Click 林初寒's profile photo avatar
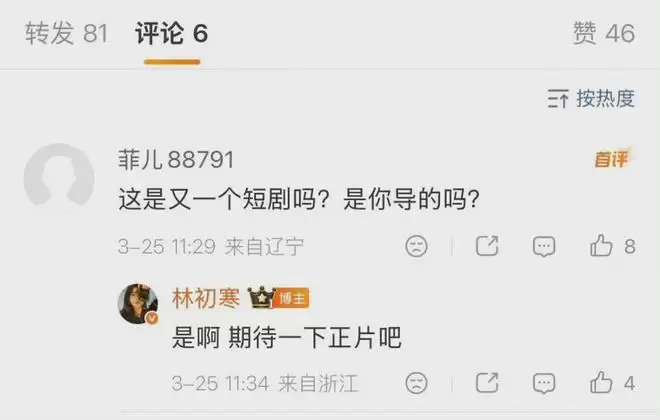 tap(138, 304)
